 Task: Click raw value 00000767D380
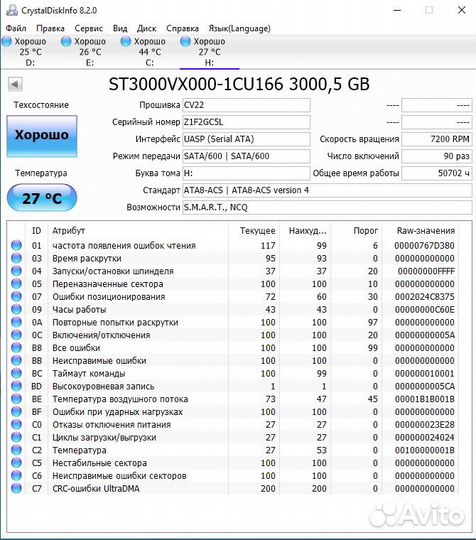[425, 246]
